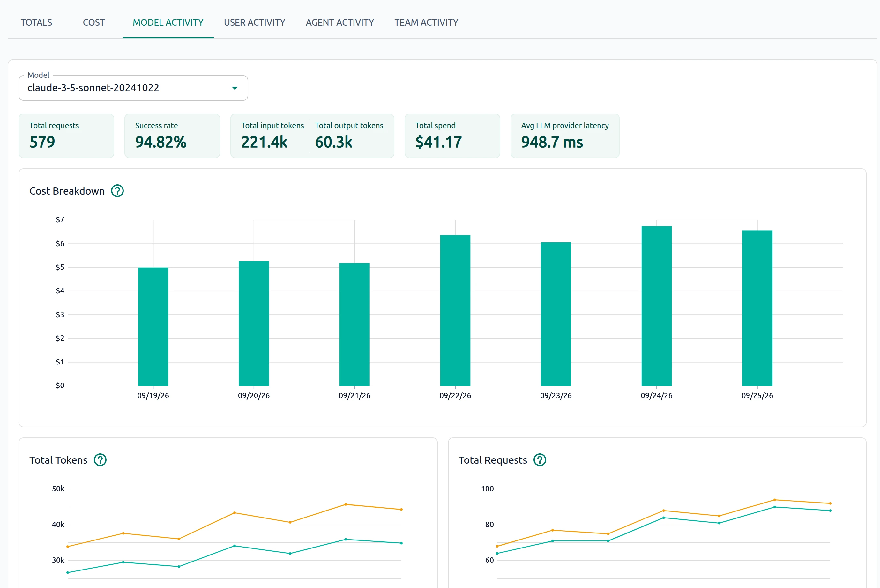Expand the Model dropdown arrow
The height and width of the screenshot is (588, 880).
click(x=235, y=88)
